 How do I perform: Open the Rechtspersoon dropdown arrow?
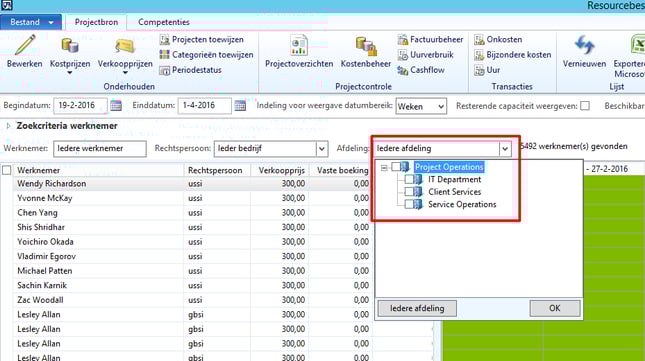[322, 149]
